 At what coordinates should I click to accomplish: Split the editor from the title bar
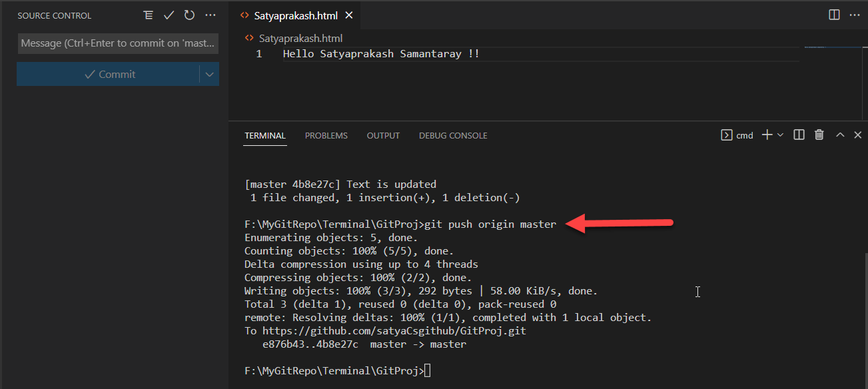point(833,15)
